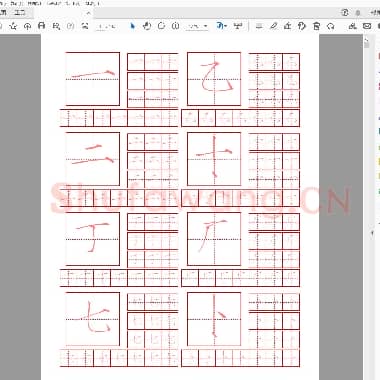380x380 pixels.
Task: Click the trash delete icon
Action: 316,26
